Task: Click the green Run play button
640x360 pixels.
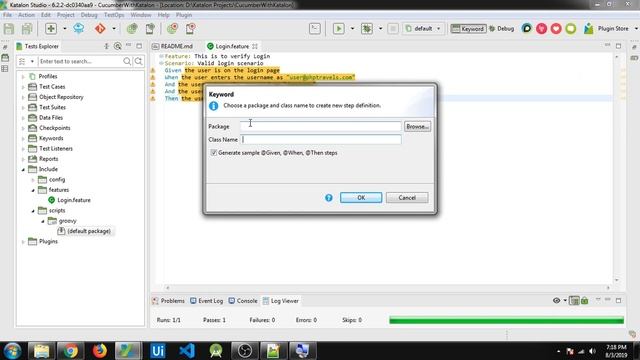Action: pos(338,29)
